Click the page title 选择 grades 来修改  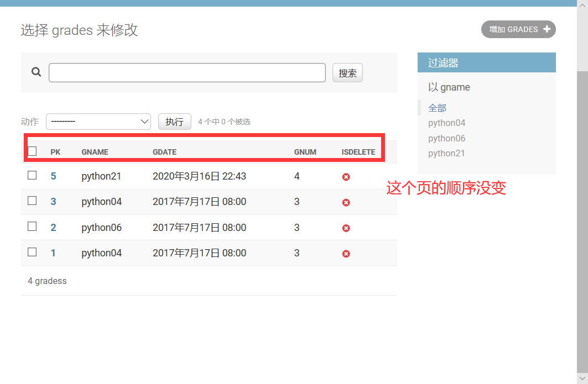[x=79, y=30]
